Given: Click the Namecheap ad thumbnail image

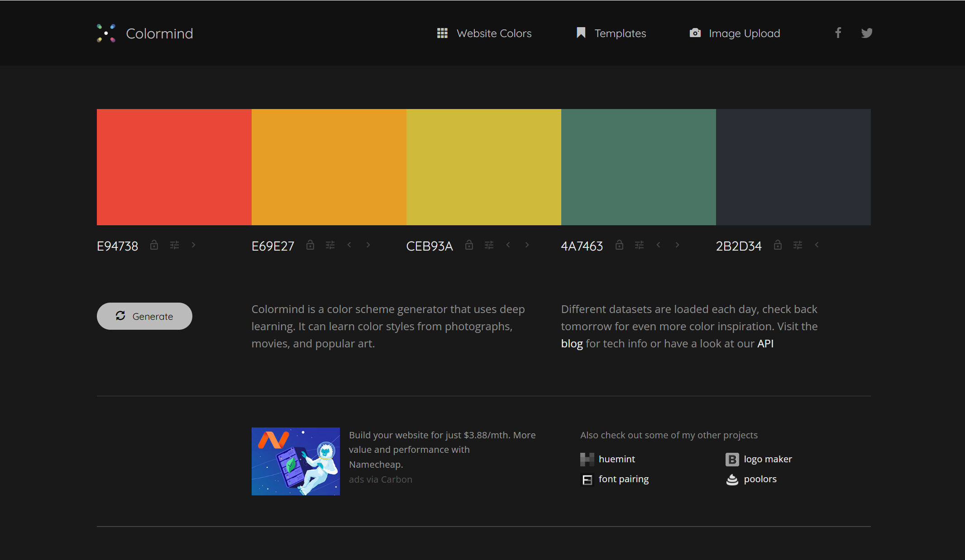Looking at the screenshot, I should (x=296, y=461).
